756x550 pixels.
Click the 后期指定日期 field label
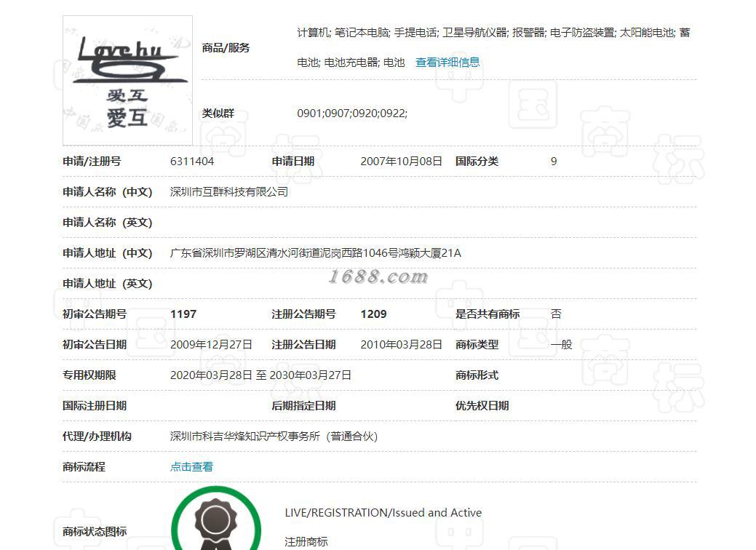point(303,406)
